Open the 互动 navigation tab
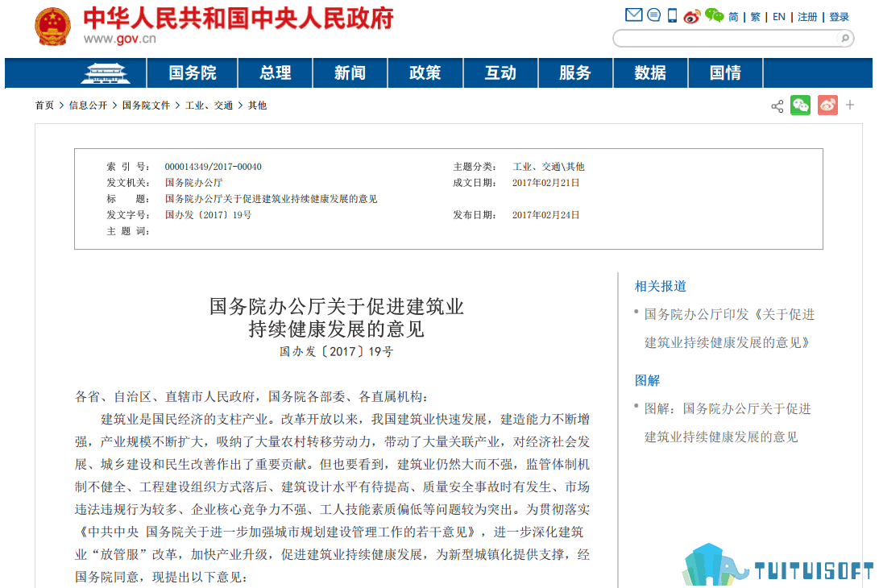The height and width of the screenshot is (588, 879). tap(500, 72)
